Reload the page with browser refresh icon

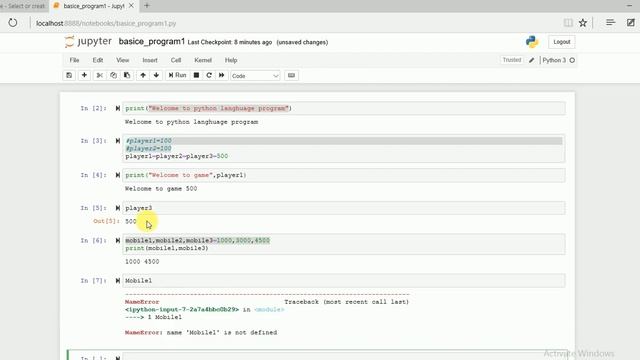coord(13,23)
